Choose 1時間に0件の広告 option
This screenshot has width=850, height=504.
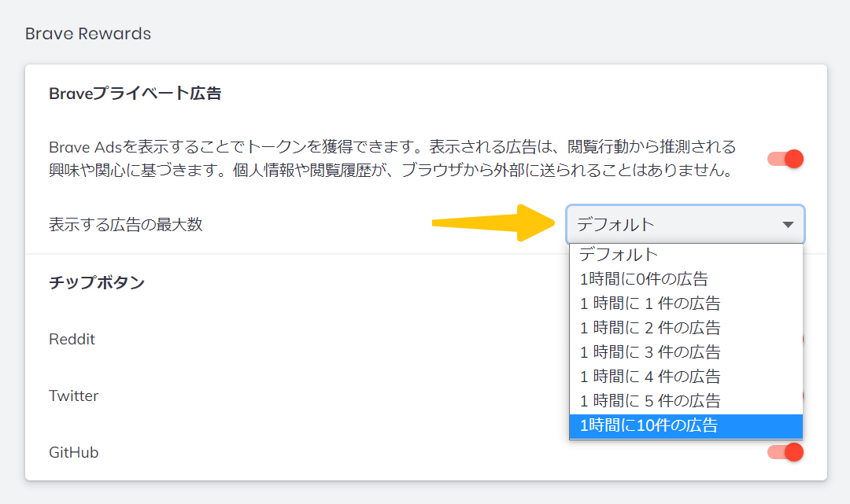[x=686, y=279]
